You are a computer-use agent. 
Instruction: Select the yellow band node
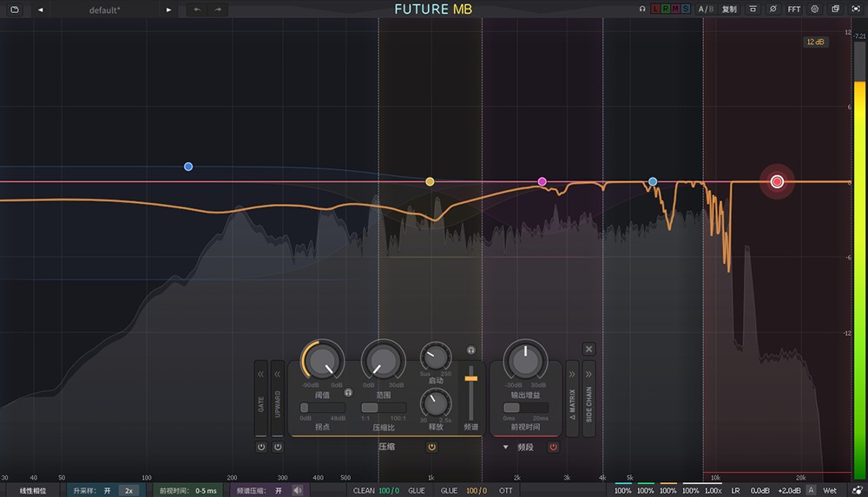point(430,181)
